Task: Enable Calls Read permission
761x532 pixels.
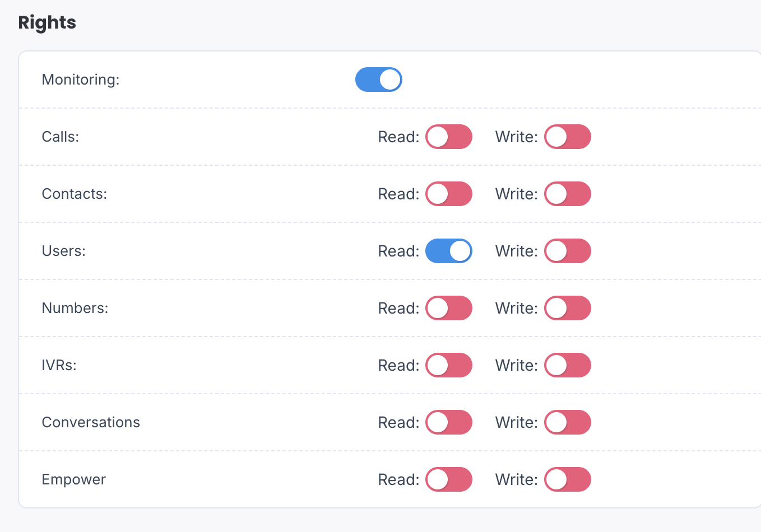Action: tap(449, 137)
